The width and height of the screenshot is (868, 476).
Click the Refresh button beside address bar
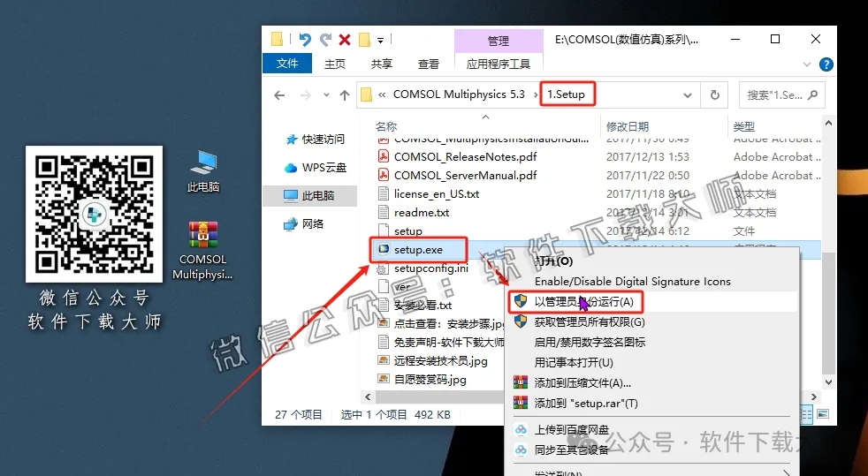(715, 95)
